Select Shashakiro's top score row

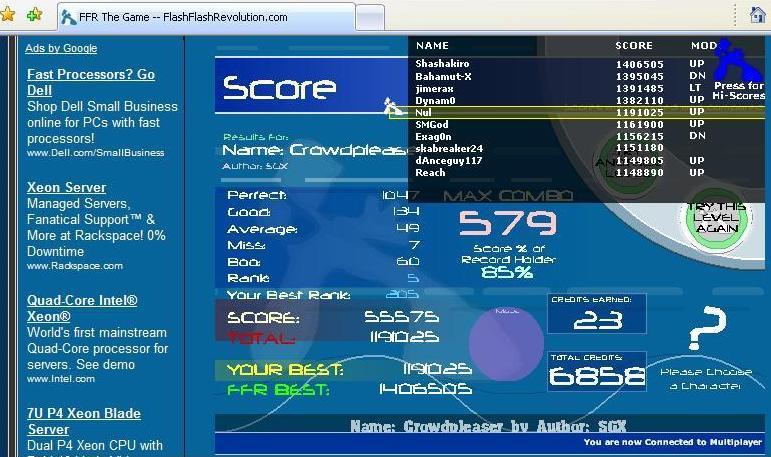tap(561, 64)
